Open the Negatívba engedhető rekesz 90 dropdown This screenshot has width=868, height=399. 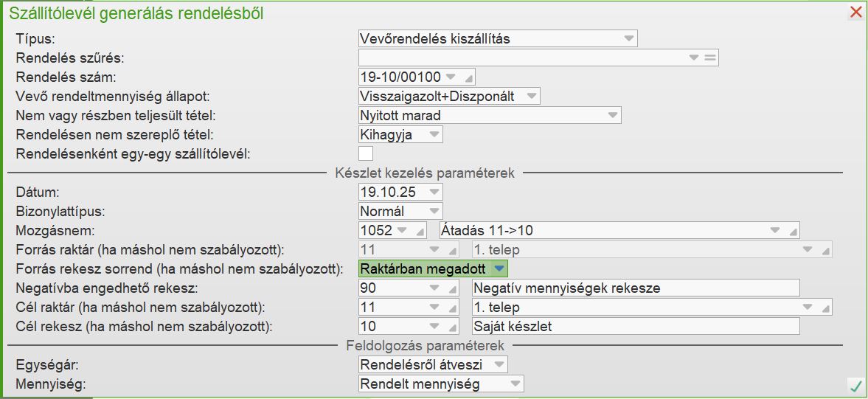(x=435, y=288)
